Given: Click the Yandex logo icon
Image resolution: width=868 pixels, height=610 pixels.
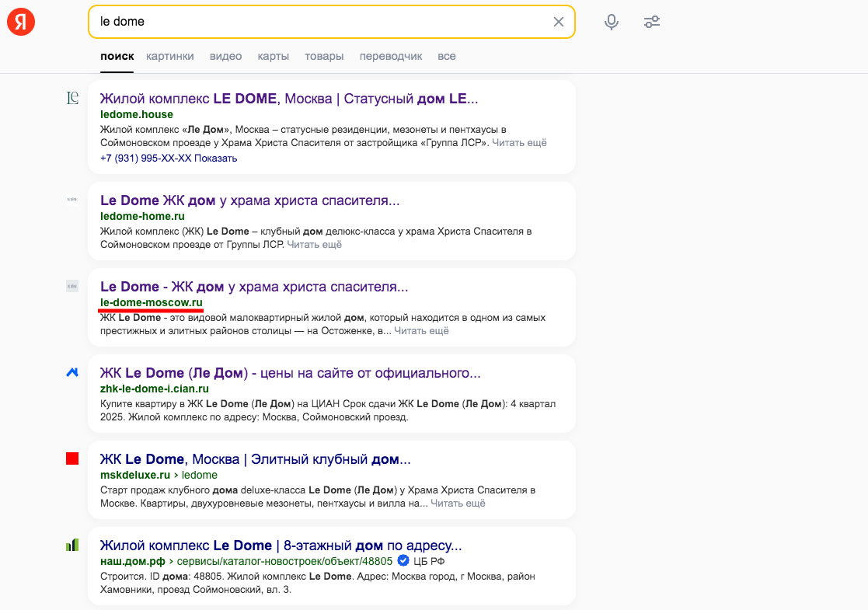Looking at the screenshot, I should tap(21, 22).
